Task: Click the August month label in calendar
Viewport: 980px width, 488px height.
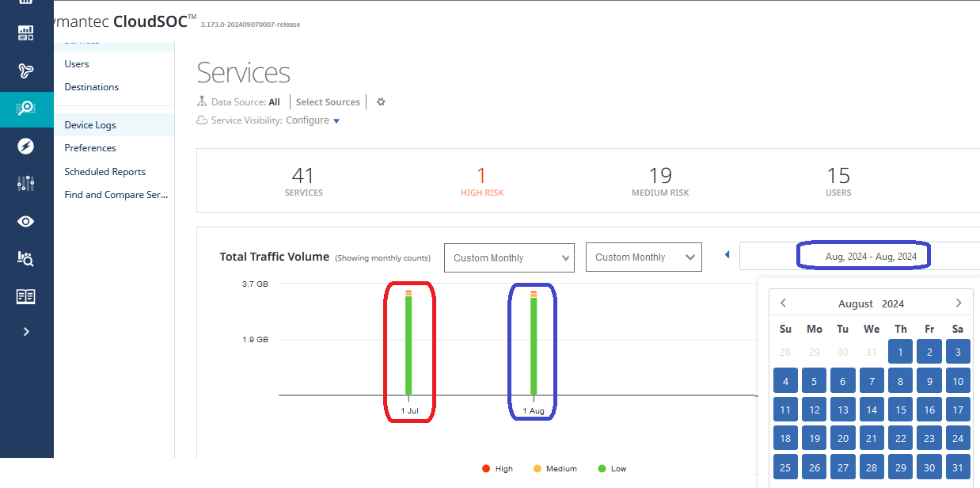Action: (855, 304)
